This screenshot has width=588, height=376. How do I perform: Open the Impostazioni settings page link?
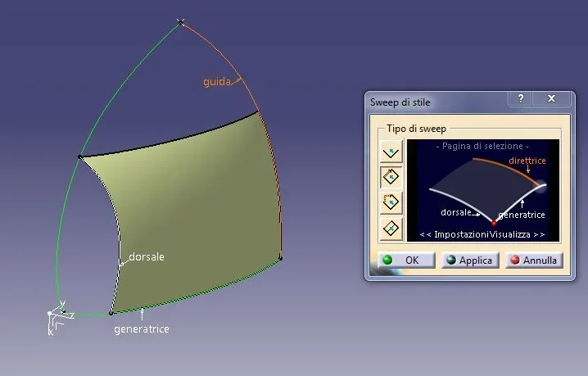click(460, 234)
